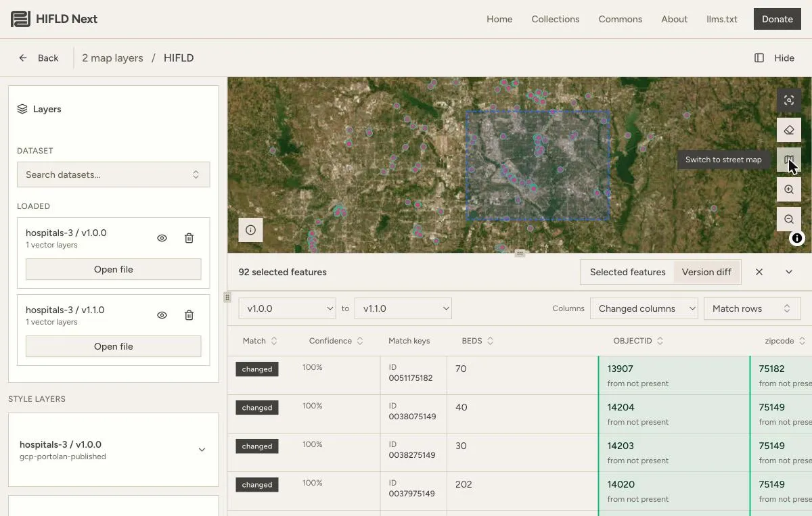The height and width of the screenshot is (516, 812).
Task: Delete hospitals-3 / v1.1.0 with trash icon
Action: 189,315
